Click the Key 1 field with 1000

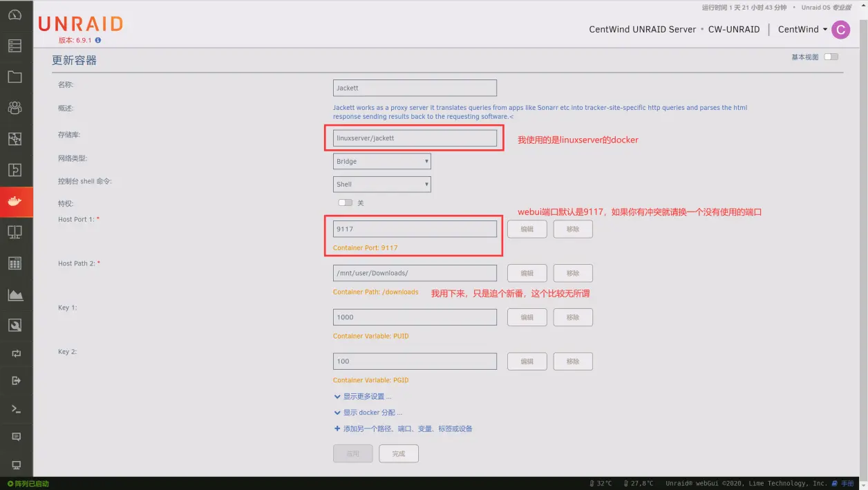tap(415, 317)
